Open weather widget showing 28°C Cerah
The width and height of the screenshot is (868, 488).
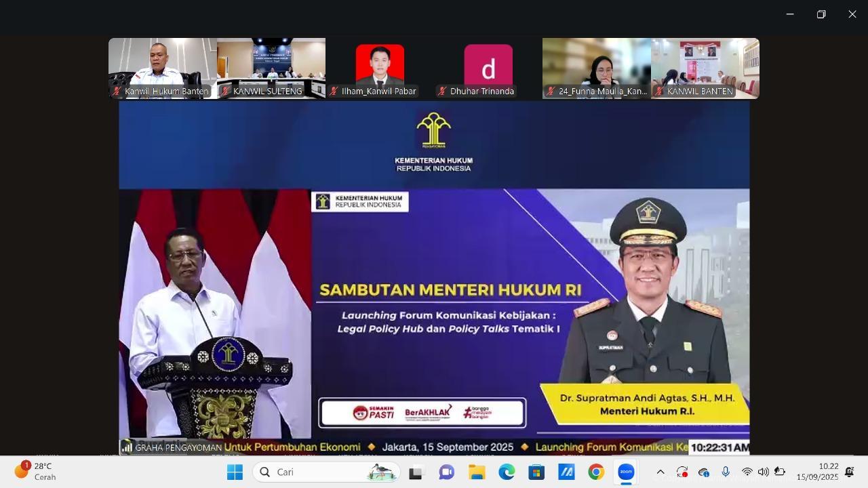tap(35, 472)
